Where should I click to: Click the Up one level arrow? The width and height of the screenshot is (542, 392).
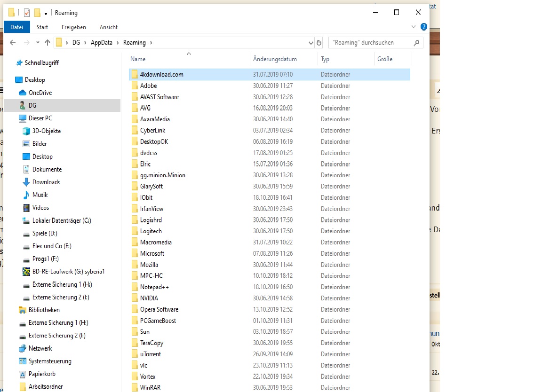[x=47, y=43]
